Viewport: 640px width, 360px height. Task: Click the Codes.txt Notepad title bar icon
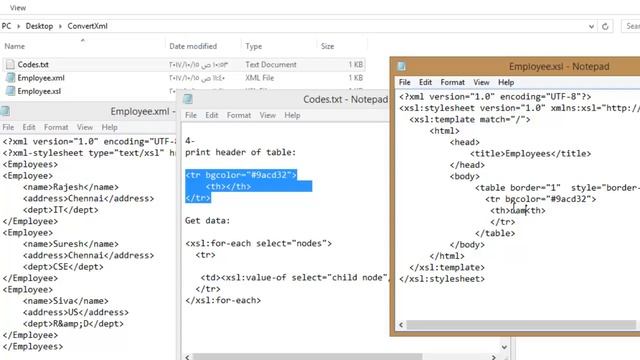point(188,99)
